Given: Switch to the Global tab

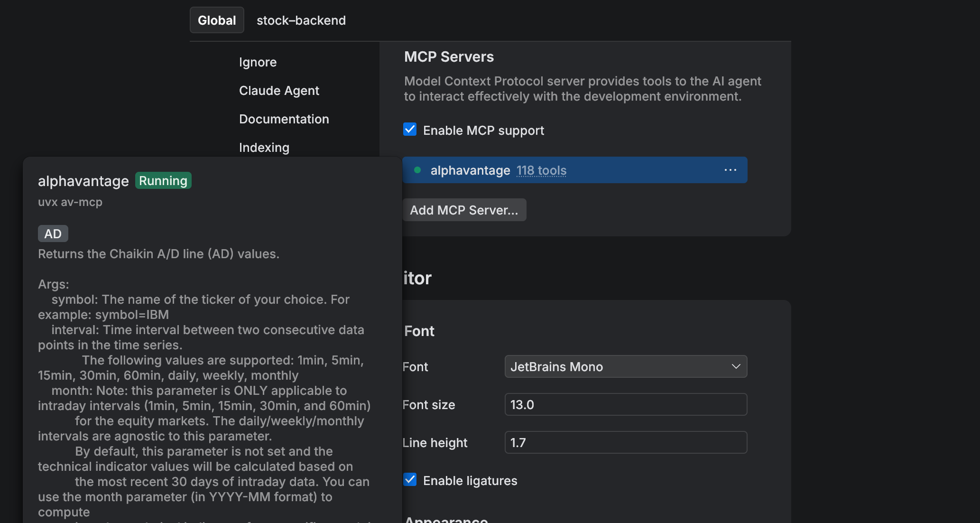Looking at the screenshot, I should pyautogui.click(x=217, y=20).
